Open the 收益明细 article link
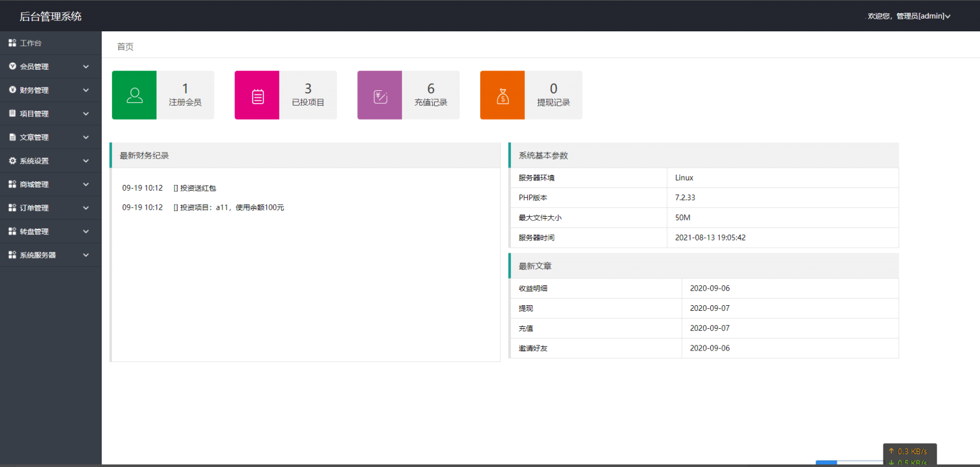This screenshot has height=467, width=980. [x=533, y=289]
